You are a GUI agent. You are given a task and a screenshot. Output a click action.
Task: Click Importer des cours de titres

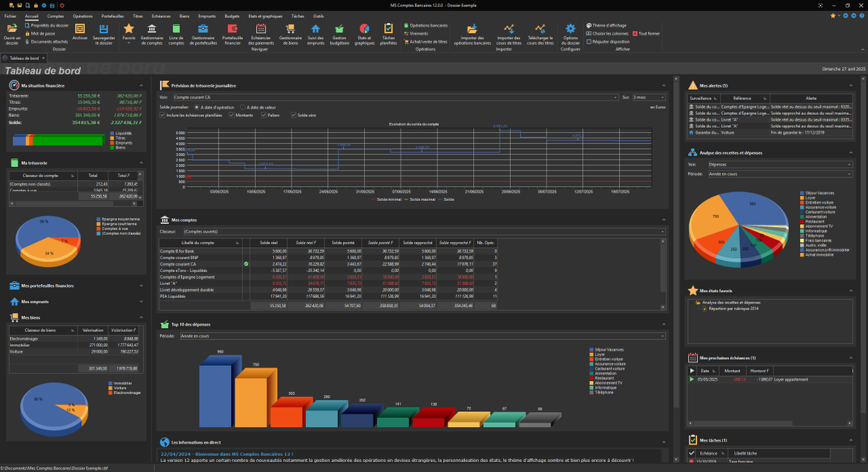(x=509, y=34)
